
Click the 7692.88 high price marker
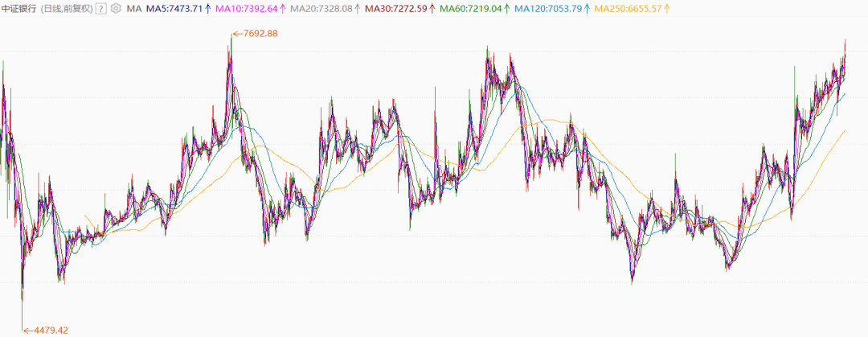(x=256, y=33)
